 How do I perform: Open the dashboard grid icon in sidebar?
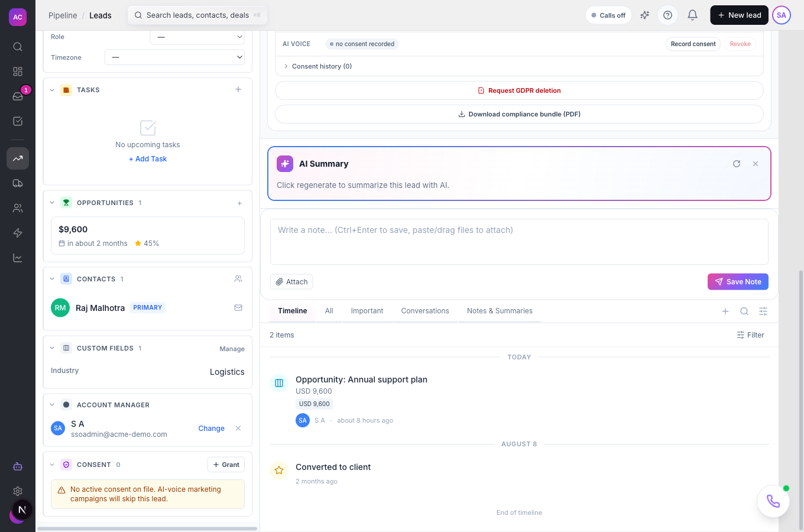(x=18, y=72)
